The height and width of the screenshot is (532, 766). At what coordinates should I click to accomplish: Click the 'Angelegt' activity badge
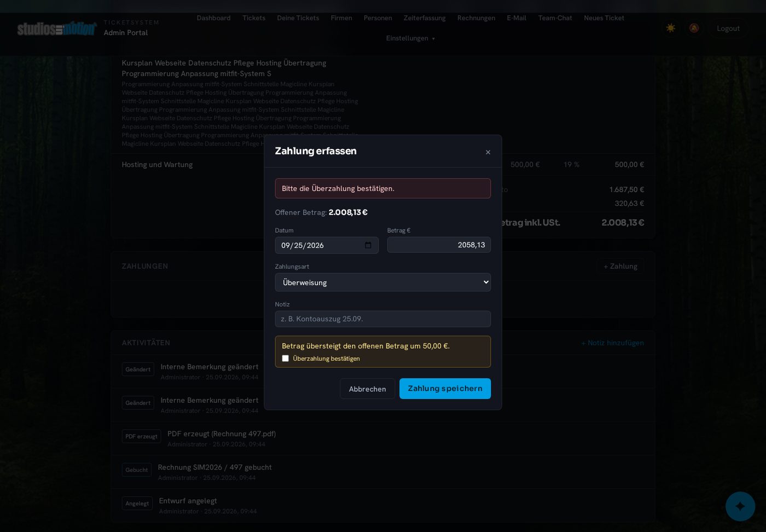[x=137, y=504]
